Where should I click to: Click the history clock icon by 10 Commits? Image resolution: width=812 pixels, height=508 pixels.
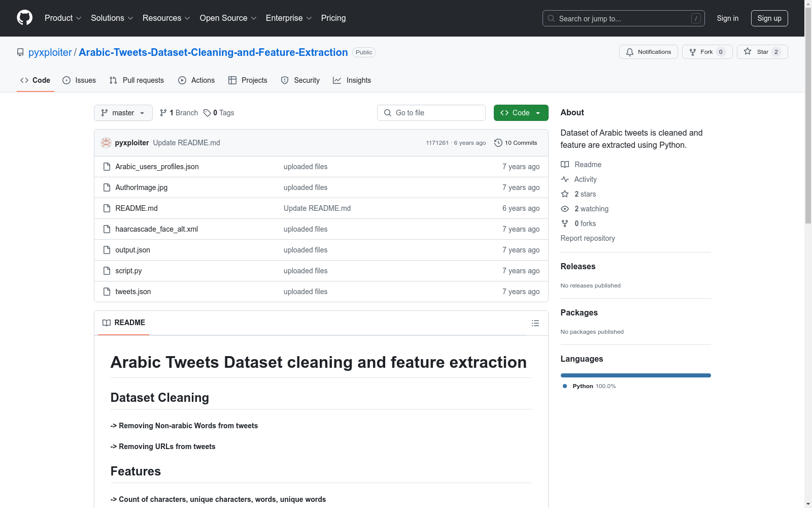tap(498, 143)
